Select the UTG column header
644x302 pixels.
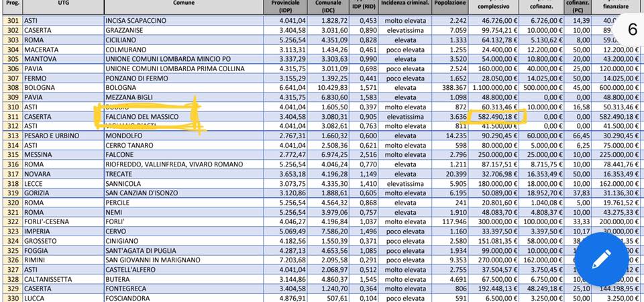[x=63, y=7]
